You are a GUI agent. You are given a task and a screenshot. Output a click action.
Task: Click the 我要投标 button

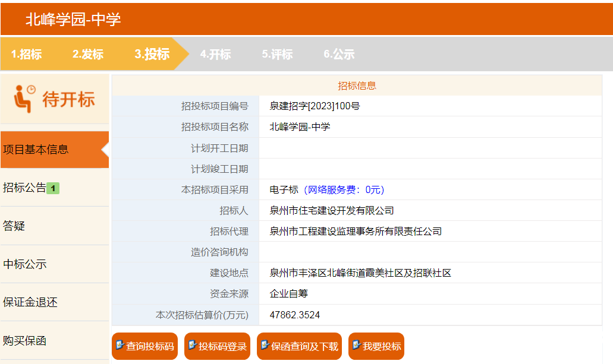pos(376,346)
